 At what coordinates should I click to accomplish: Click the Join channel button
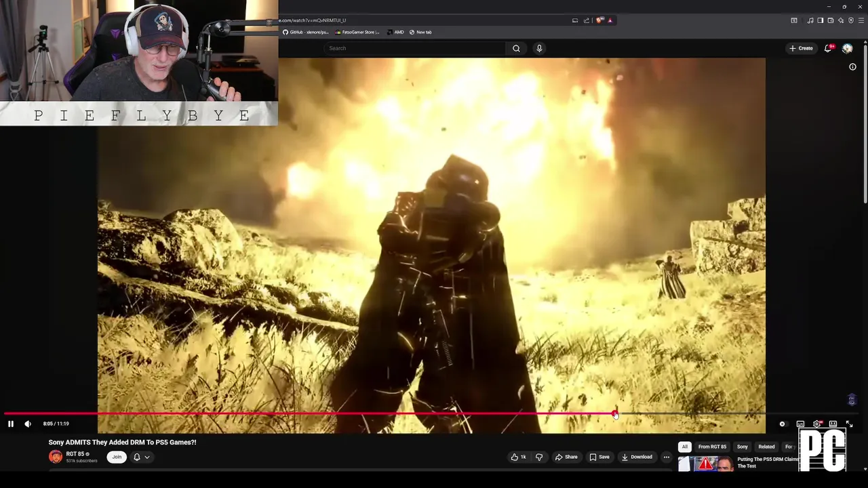coord(117,457)
